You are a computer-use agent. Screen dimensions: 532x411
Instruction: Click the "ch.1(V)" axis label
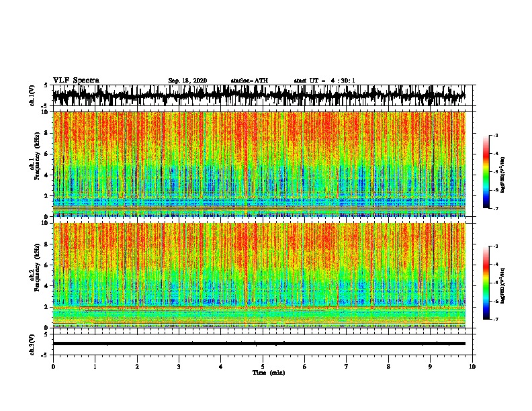point(32,95)
